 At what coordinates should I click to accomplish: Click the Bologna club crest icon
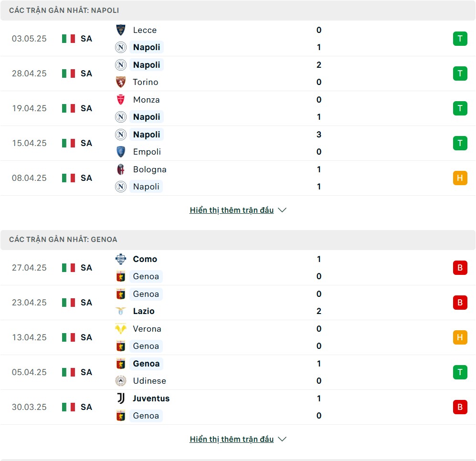[x=121, y=169]
